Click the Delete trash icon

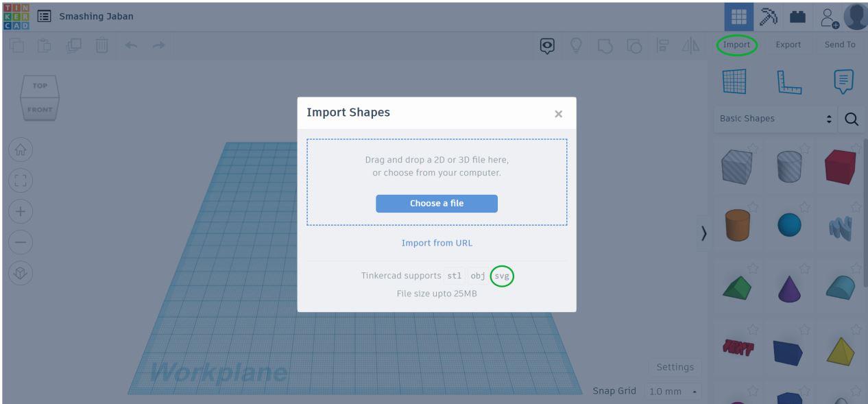(101, 47)
